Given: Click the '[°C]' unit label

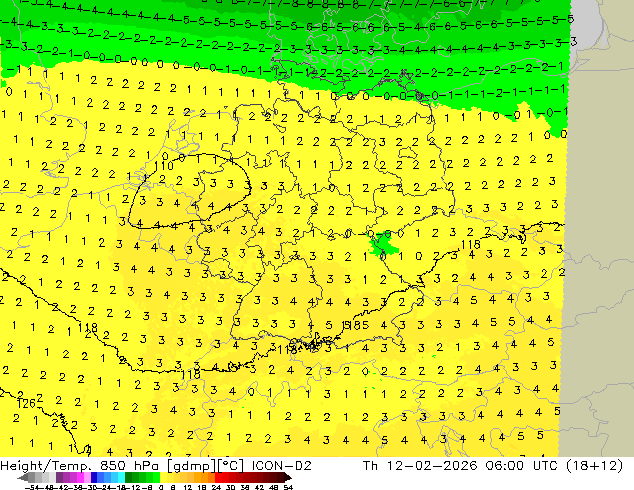Looking at the screenshot, I should [x=231, y=466].
